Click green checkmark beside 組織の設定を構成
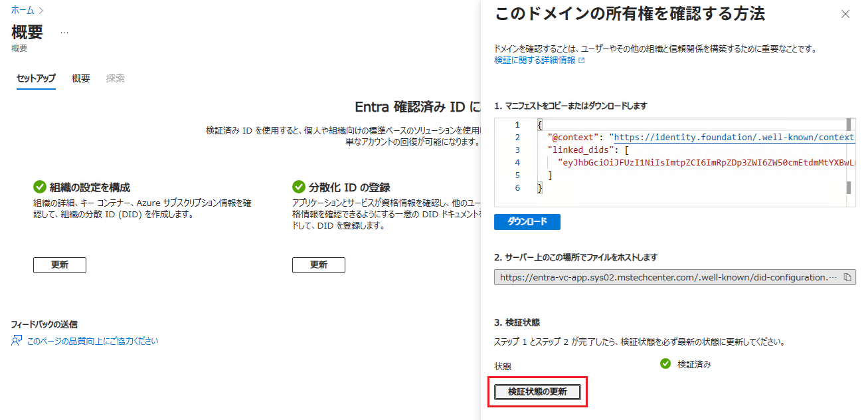Screen dimensions: 868x420 coord(39,187)
